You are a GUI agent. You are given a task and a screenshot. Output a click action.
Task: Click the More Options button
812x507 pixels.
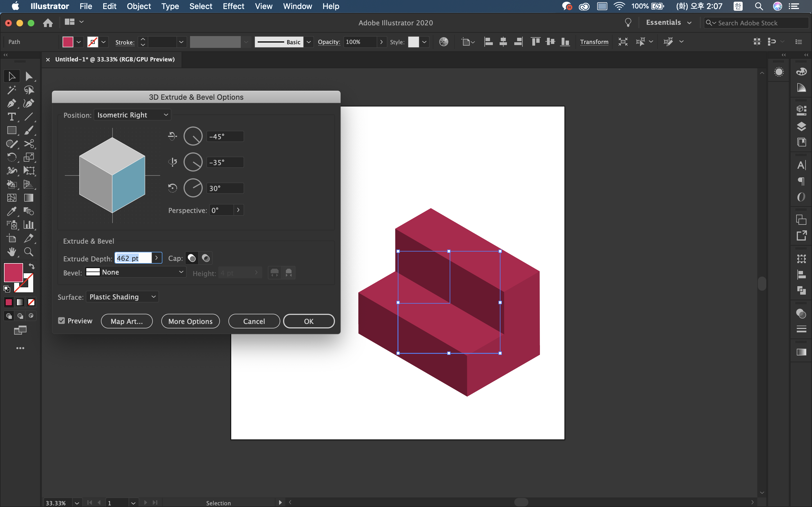[x=190, y=321]
